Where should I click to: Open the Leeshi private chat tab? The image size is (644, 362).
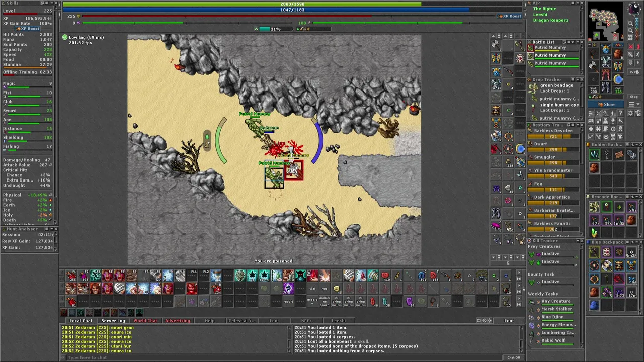[x=339, y=321]
